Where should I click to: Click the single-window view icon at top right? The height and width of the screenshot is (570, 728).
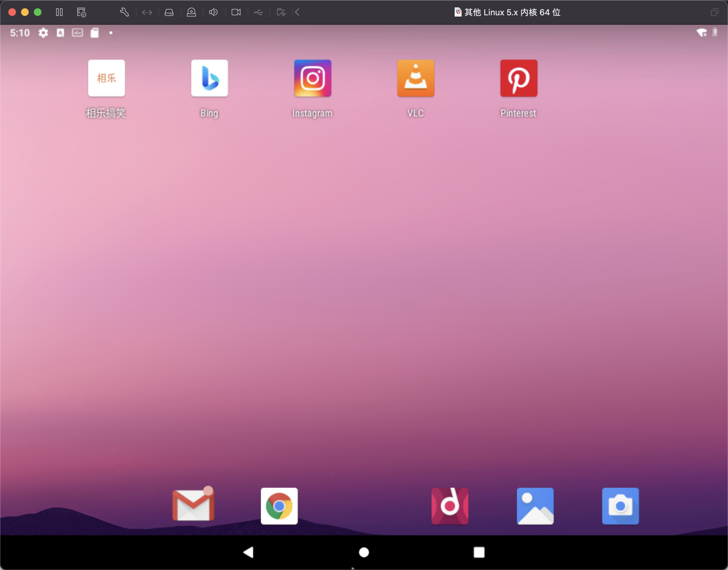point(714,12)
